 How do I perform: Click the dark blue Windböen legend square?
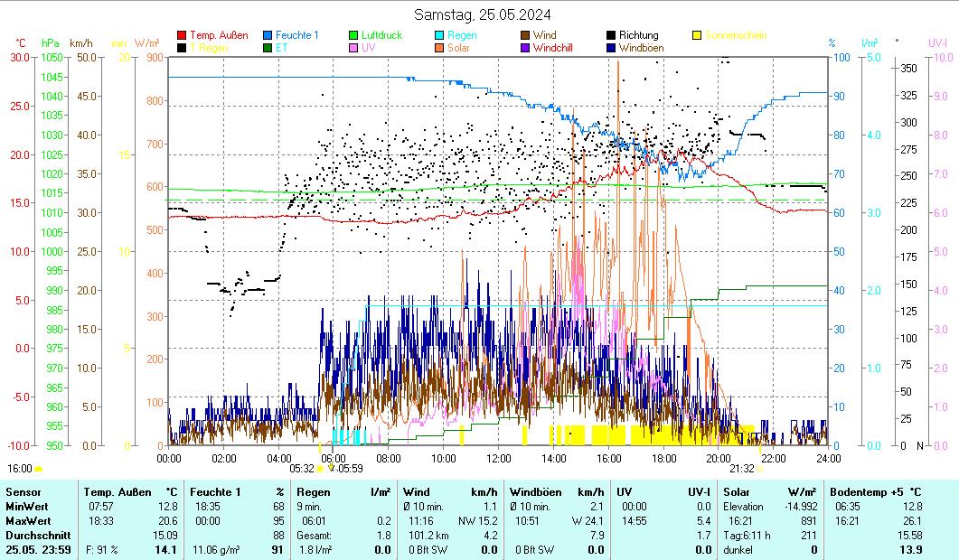click(611, 48)
